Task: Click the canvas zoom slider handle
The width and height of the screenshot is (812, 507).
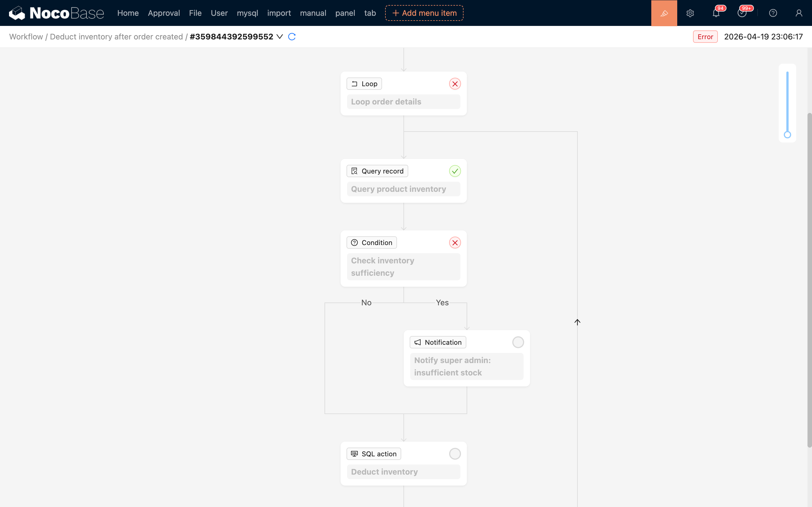Action: (x=787, y=135)
